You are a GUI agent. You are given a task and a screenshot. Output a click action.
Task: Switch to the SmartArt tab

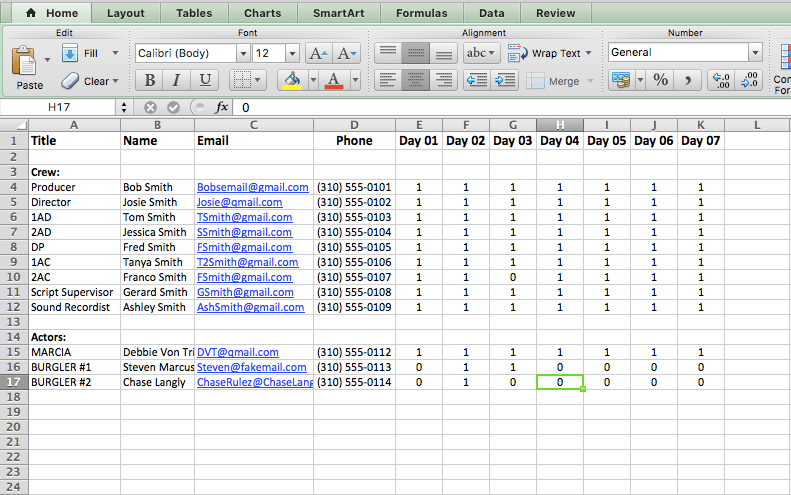pyautogui.click(x=338, y=13)
